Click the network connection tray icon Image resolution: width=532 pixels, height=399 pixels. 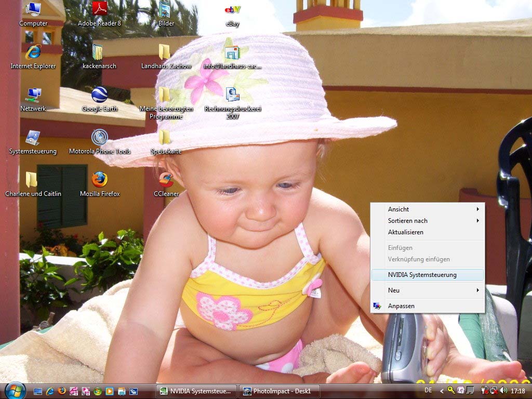(x=494, y=391)
